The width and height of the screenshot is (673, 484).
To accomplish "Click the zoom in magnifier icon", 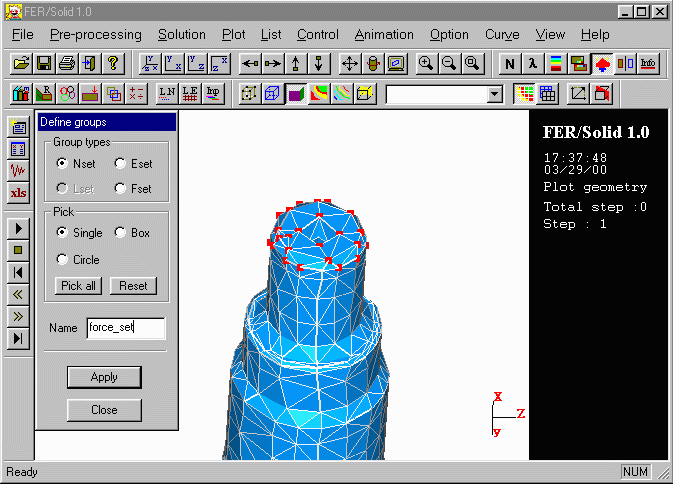I will pyautogui.click(x=426, y=63).
